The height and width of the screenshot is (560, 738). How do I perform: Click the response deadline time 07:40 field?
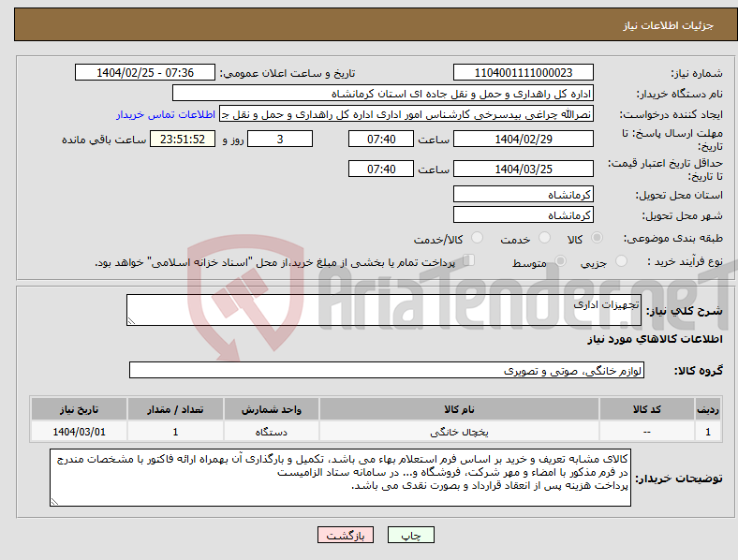click(381, 139)
